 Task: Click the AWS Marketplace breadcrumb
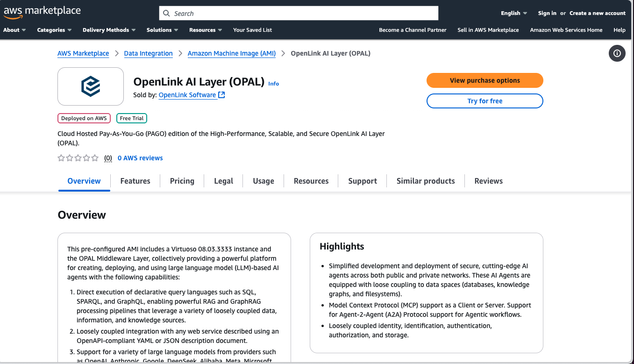point(83,53)
